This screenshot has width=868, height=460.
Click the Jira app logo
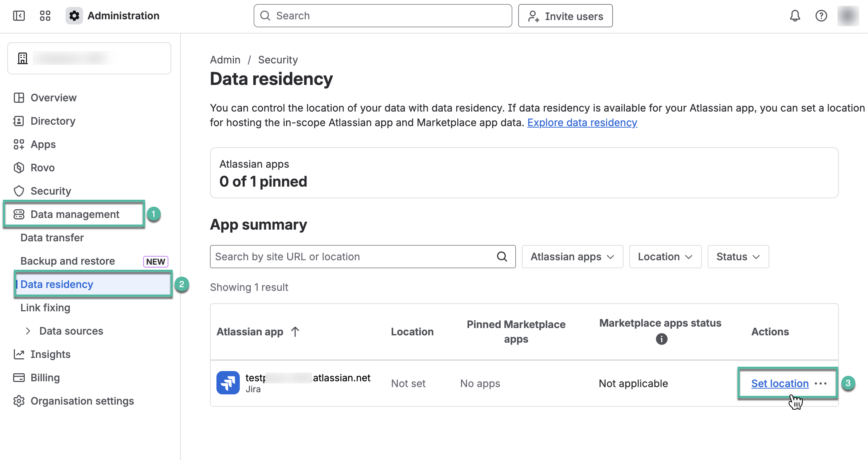click(228, 383)
